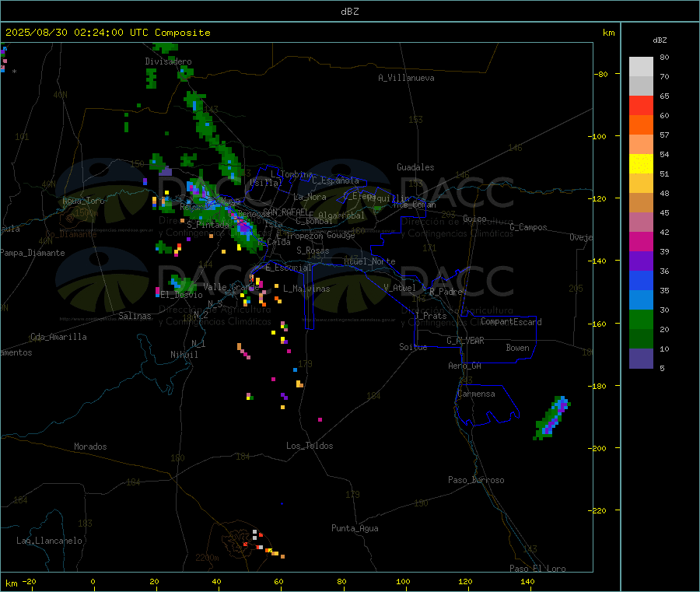700x592 pixels.
Task: Select the 100 tick on the horizontal km axis
Action: pos(403,581)
